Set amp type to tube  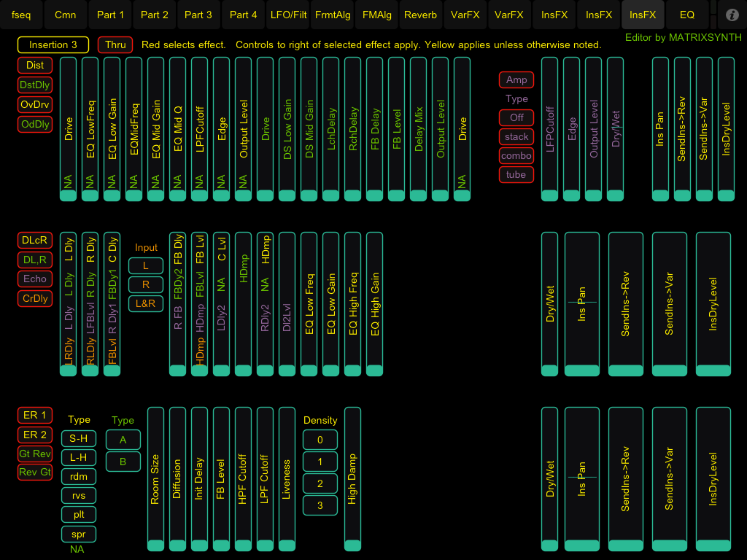tap(516, 175)
